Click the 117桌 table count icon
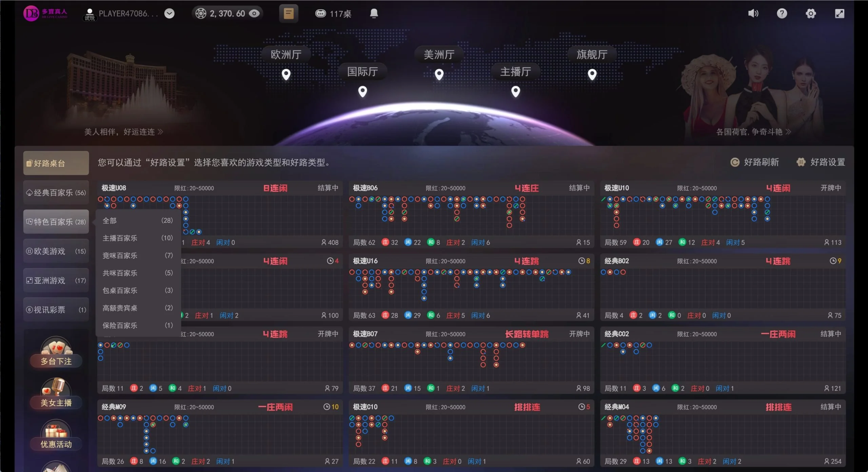Screen dimensions: 868x472 click(x=320, y=14)
